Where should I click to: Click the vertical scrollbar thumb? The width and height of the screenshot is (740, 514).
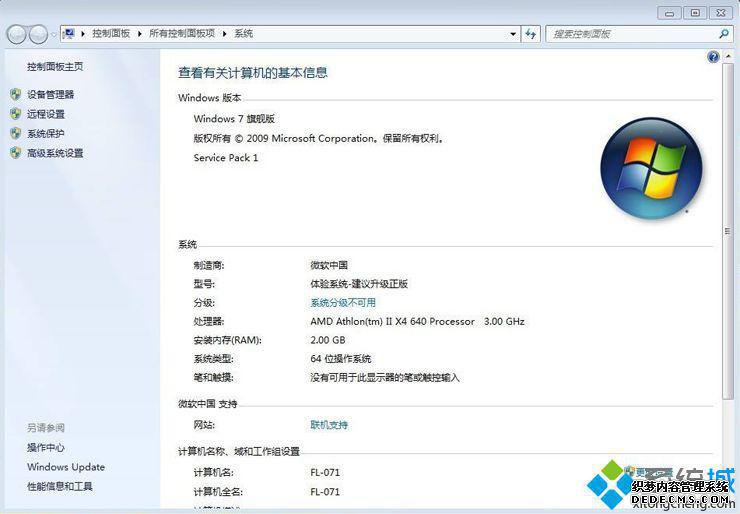[x=727, y=231]
